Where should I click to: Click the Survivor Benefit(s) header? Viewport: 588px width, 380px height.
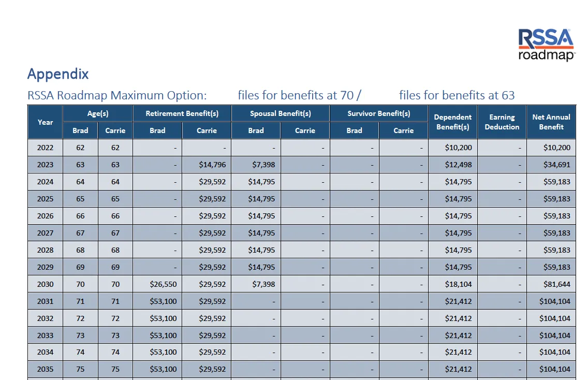point(379,113)
